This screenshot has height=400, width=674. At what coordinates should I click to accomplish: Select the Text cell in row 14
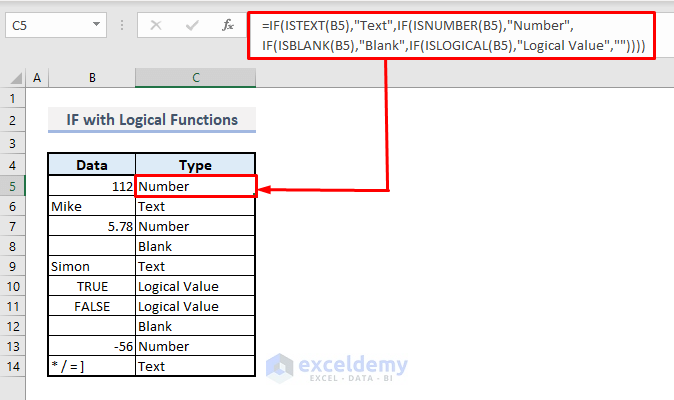[x=196, y=366]
